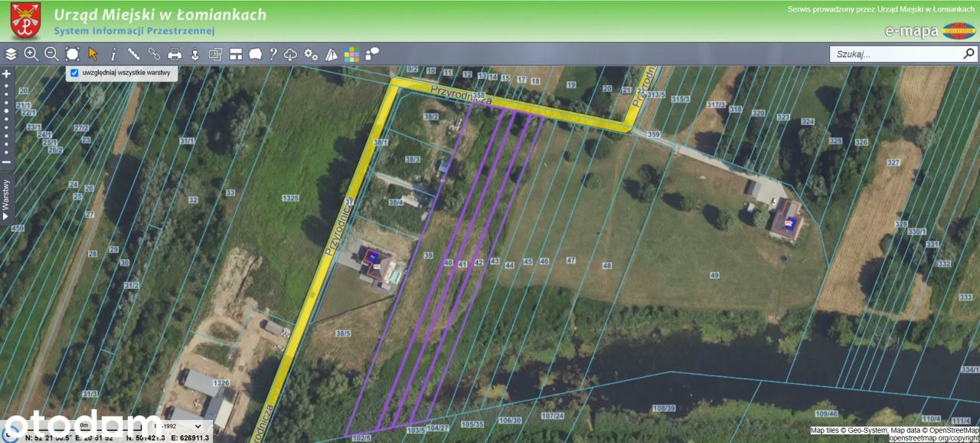Open the coordinate system dropdown (1992)
The image size is (980, 443).
[x=180, y=425]
